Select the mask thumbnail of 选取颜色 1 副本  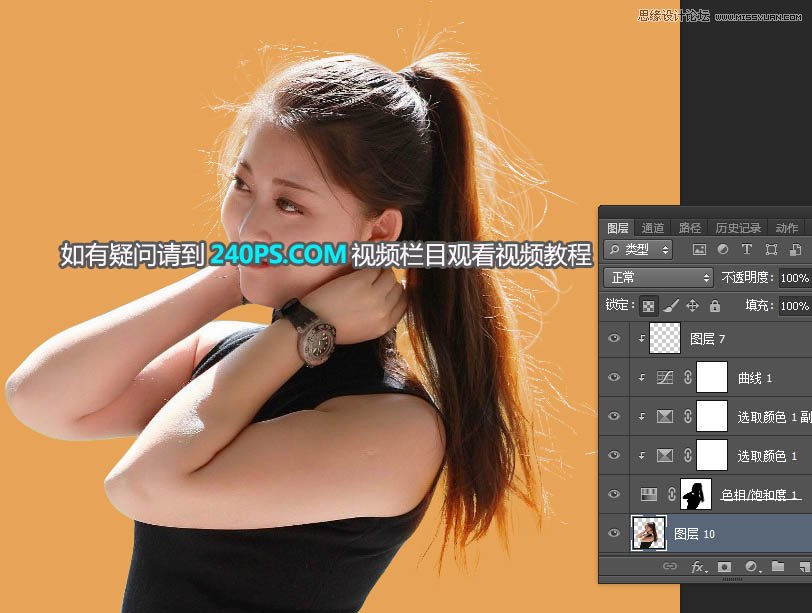tap(712, 416)
